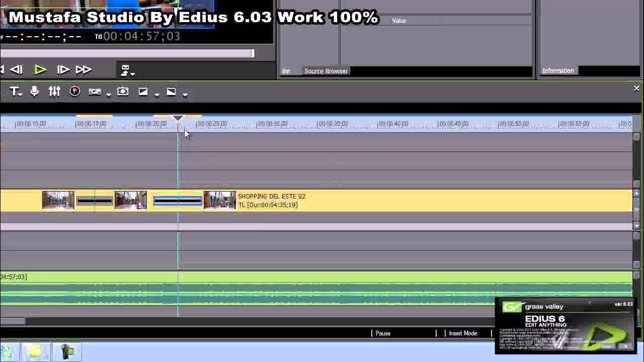Open the Vectorscope color wheel icon

(74, 92)
